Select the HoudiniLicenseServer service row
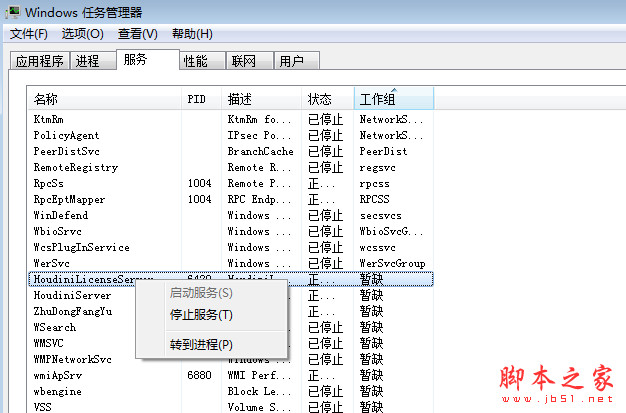Viewport: 626px width, 413px height. click(231, 279)
